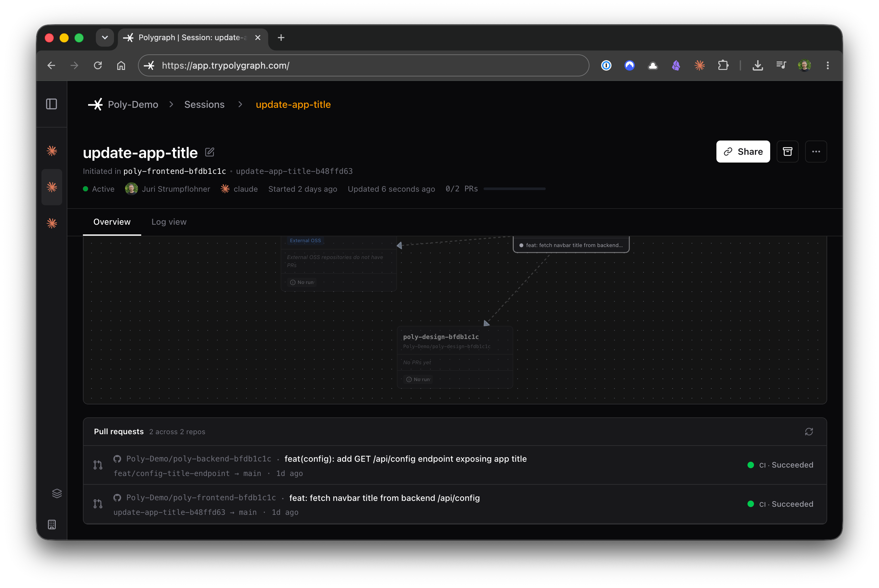This screenshot has width=879, height=588.
Task: Click GitHub icon beside Poly-Demo/poly-backend-bfdb1c1c
Action: point(117,458)
